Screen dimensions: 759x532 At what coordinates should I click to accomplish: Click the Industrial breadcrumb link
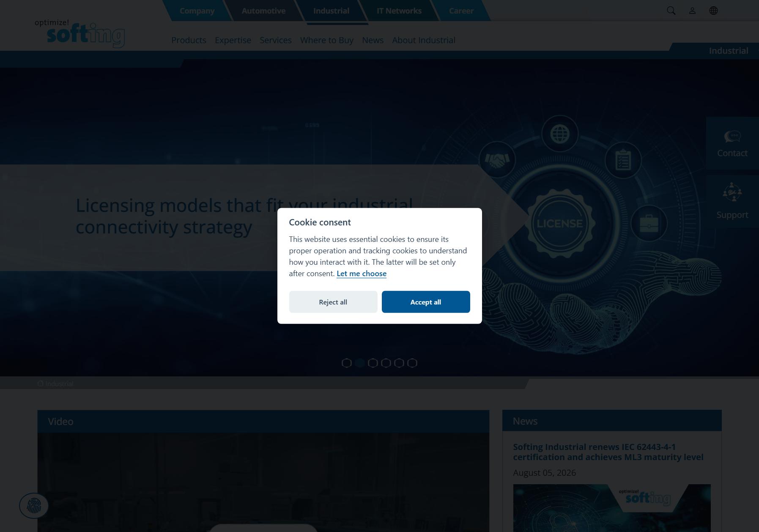coord(59,384)
